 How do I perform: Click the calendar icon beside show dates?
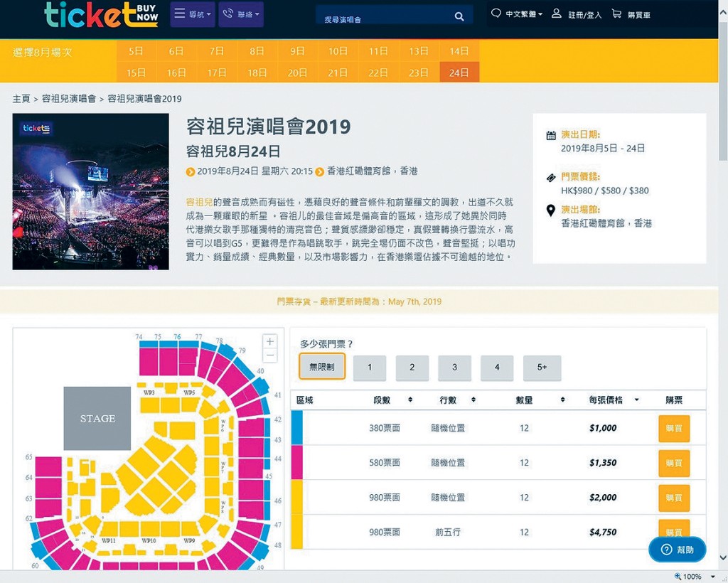click(x=551, y=135)
